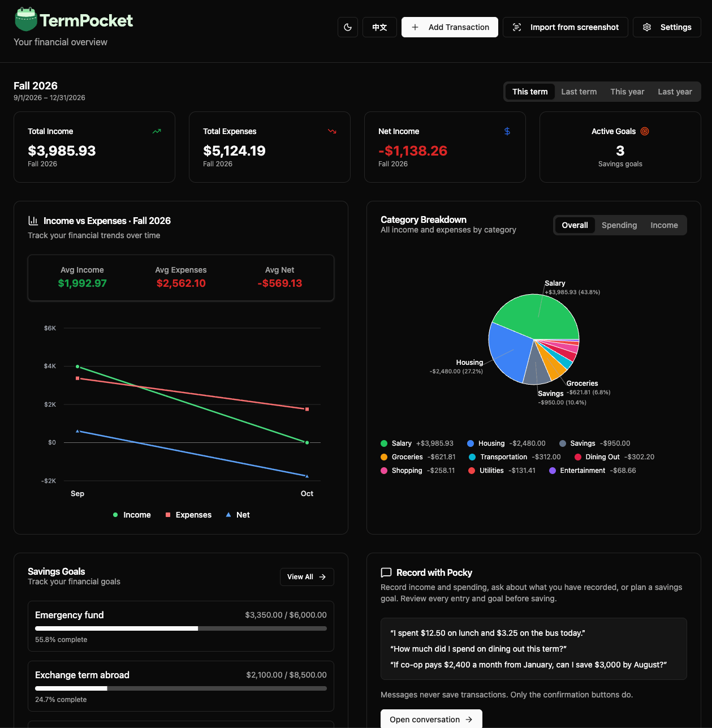Click the Total Expenses amount $5,124.19

click(234, 151)
